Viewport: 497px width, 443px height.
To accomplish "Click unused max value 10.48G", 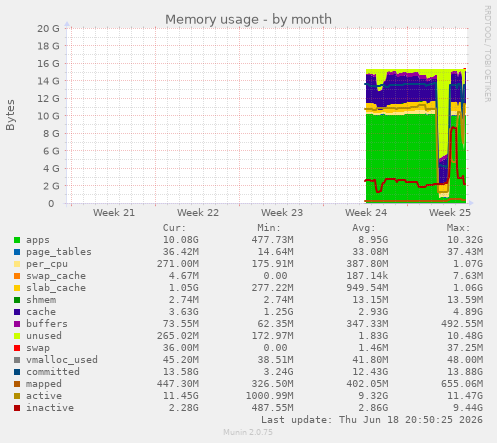I will (465, 336).
